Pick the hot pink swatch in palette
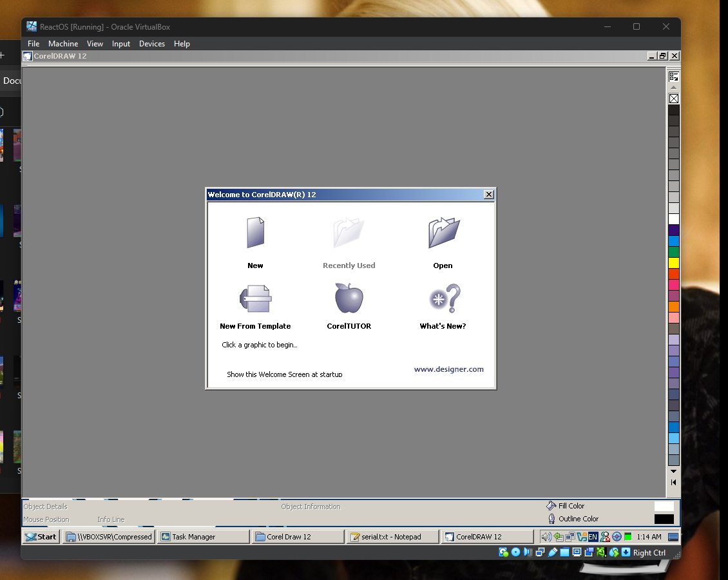This screenshot has height=580, width=728. [x=674, y=285]
